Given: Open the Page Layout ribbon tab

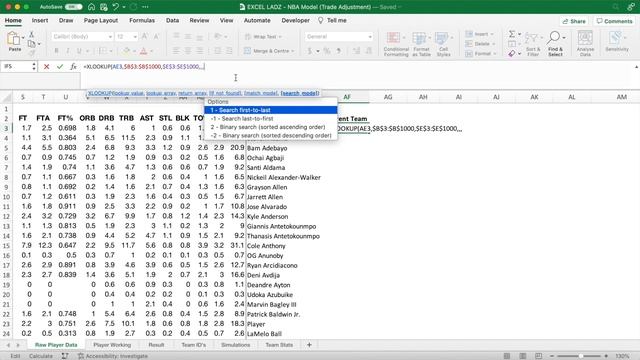Looking at the screenshot, I should tap(100, 20).
